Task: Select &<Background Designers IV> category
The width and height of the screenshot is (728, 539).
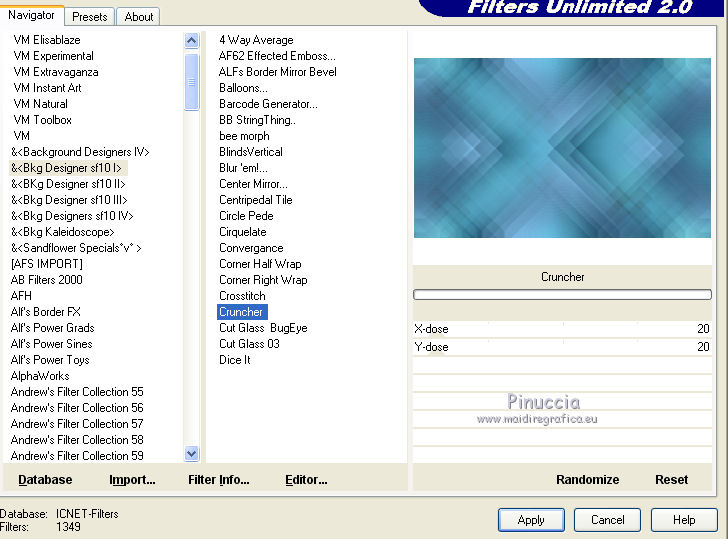Action: pos(80,152)
